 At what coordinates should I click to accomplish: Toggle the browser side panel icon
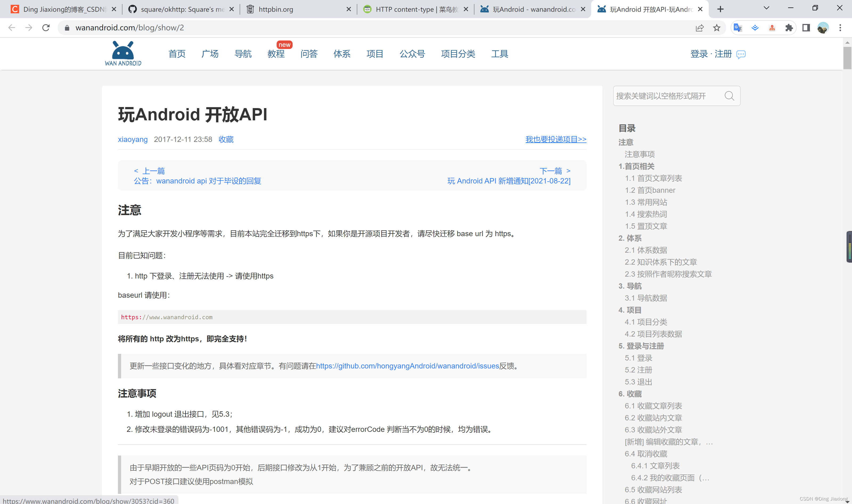[806, 28]
